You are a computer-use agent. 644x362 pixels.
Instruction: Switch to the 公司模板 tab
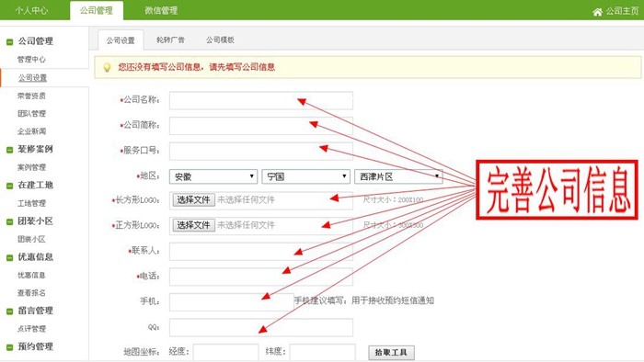220,40
